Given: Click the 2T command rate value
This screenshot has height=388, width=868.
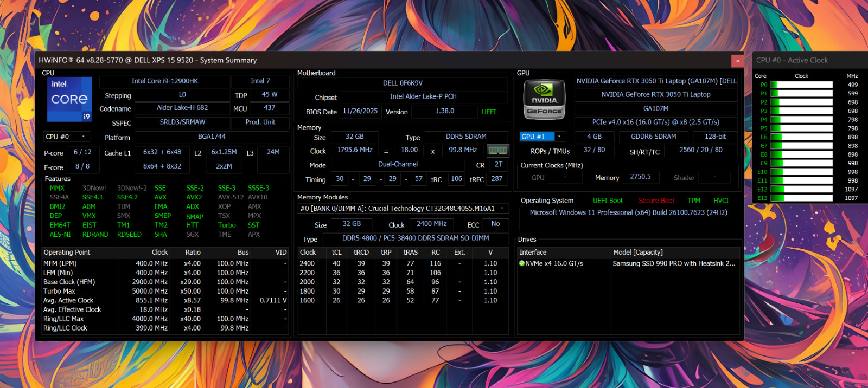Looking at the screenshot, I should tap(498, 165).
